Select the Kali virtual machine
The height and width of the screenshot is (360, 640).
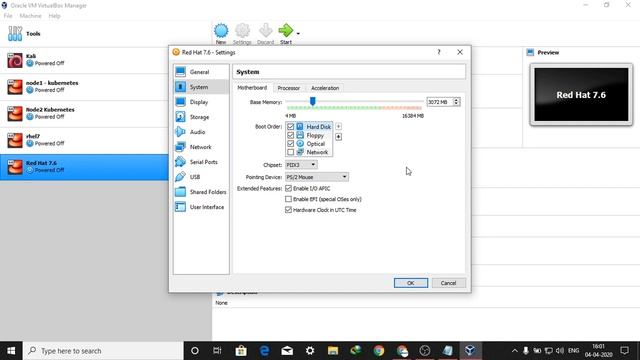click(84, 60)
